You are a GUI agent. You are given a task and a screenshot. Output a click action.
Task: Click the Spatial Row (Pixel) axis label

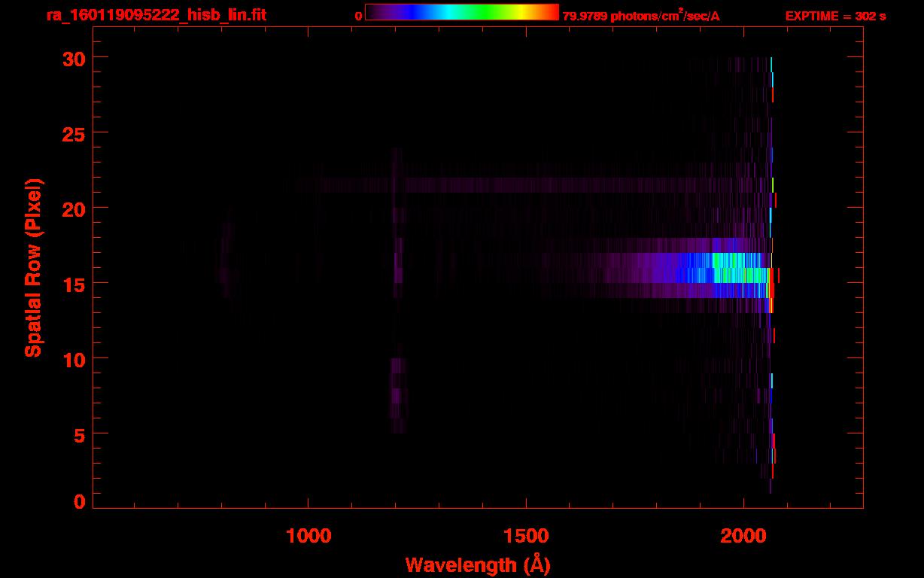[33, 267]
